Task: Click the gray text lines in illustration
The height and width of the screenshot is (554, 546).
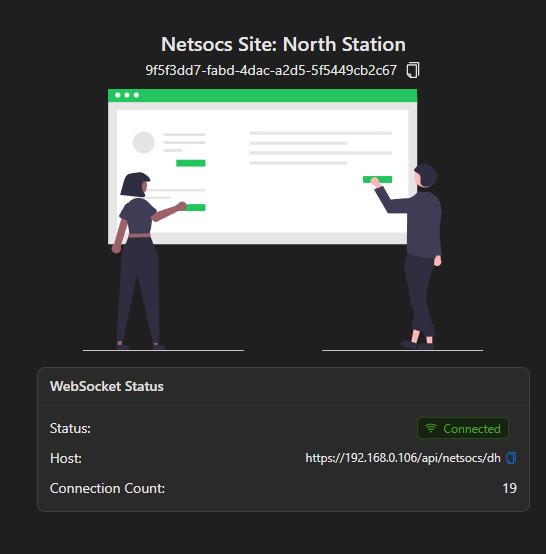Action: point(321,148)
